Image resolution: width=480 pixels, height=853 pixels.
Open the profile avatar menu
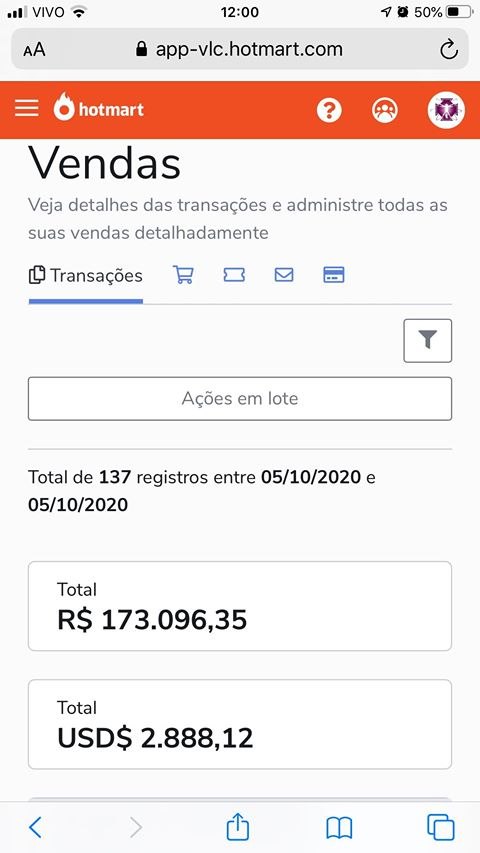coord(446,110)
